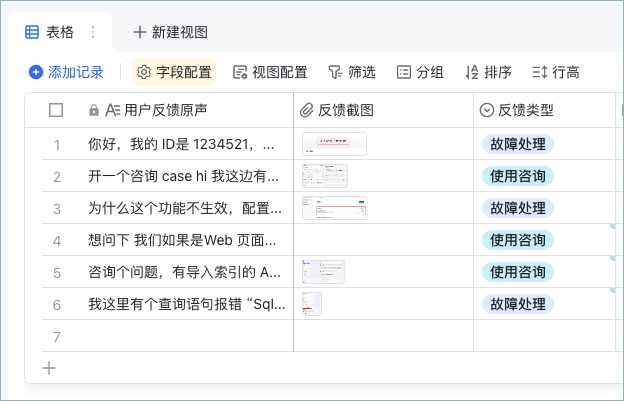
Task: Click row number 4
Action: point(57,241)
